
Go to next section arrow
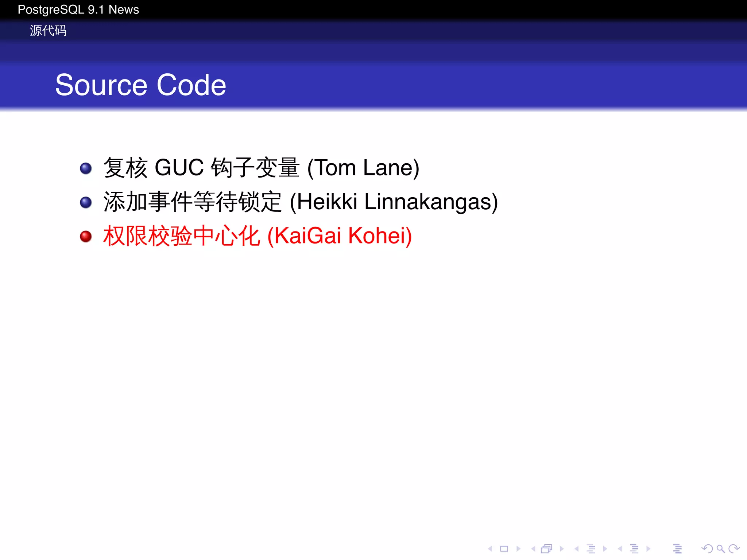(x=648, y=549)
